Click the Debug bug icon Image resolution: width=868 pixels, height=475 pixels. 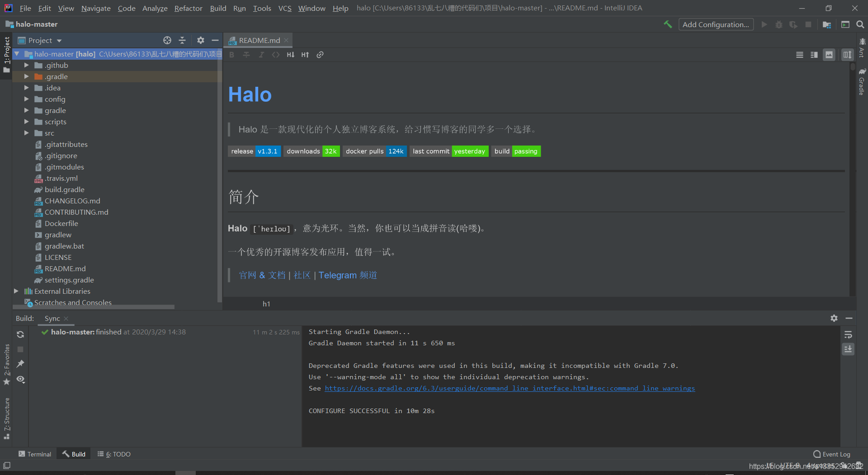pos(779,24)
